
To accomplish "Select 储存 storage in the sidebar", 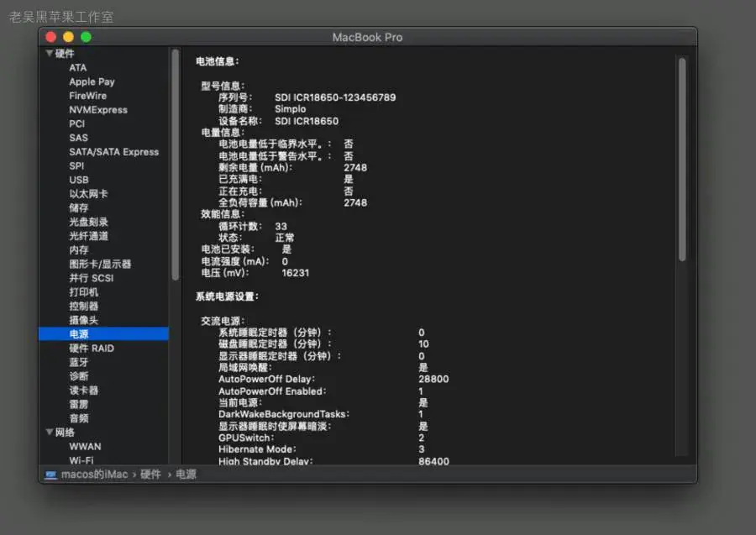I will tap(79, 207).
